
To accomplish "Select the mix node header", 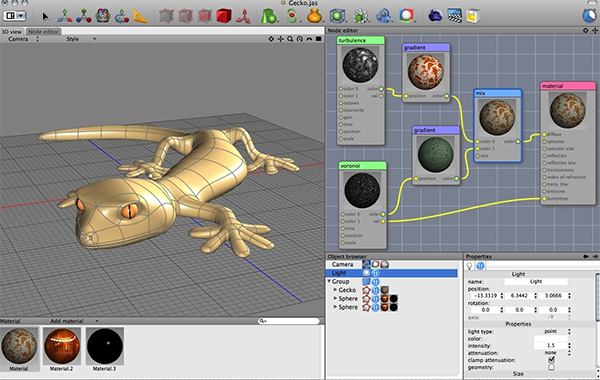I will (x=497, y=93).
